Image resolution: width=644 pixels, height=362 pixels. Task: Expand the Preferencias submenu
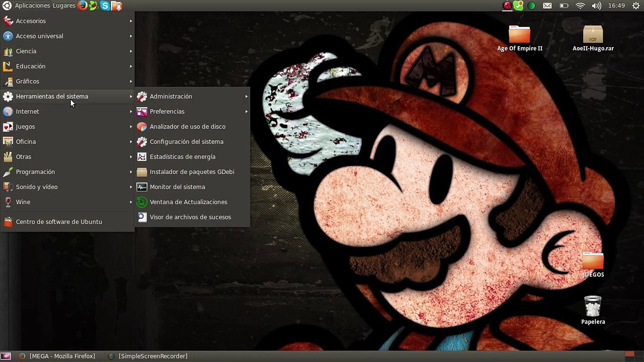tap(167, 112)
